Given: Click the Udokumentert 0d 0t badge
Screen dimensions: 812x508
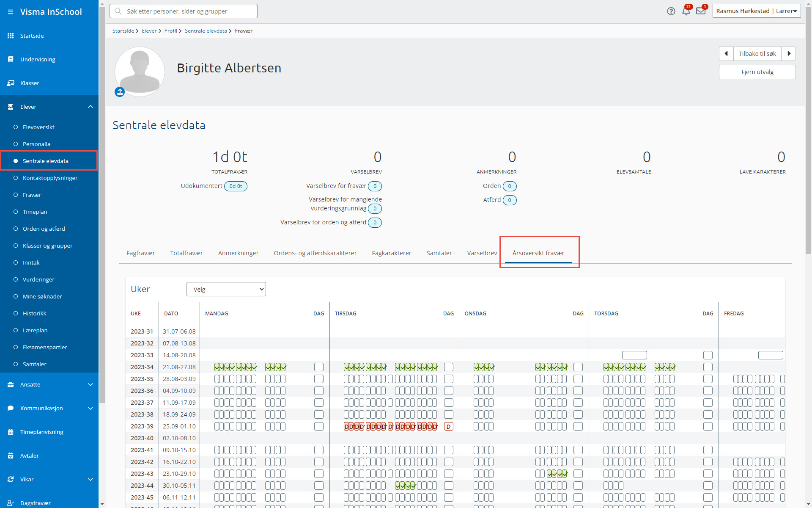Looking at the screenshot, I should tap(236, 186).
